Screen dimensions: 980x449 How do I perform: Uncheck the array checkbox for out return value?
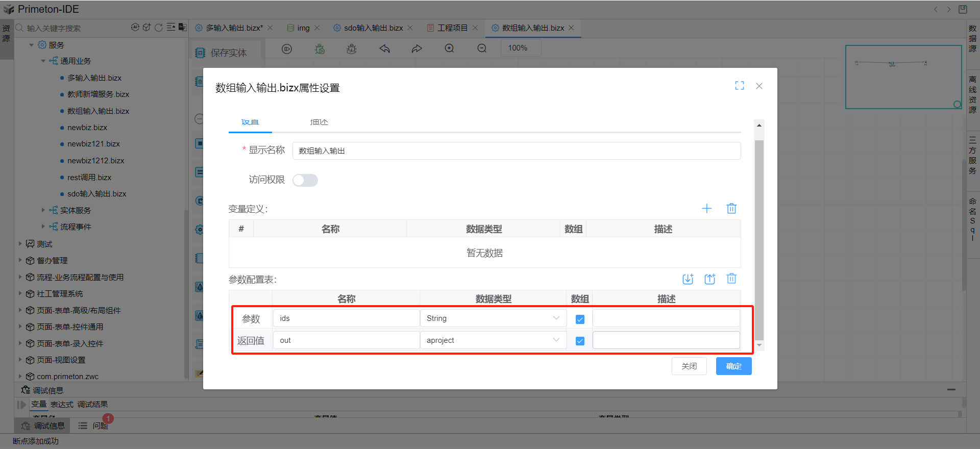pyautogui.click(x=580, y=341)
